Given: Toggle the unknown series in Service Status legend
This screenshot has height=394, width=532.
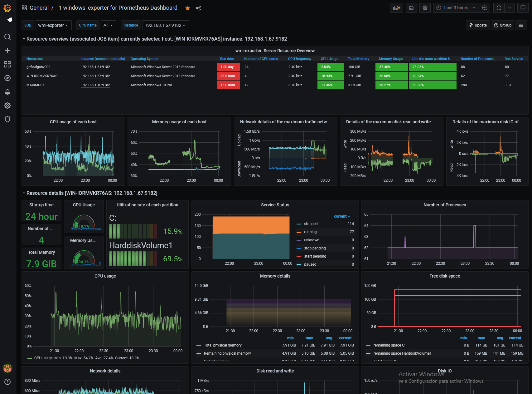Looking at the screenshot, I should [x=312, y=240].
